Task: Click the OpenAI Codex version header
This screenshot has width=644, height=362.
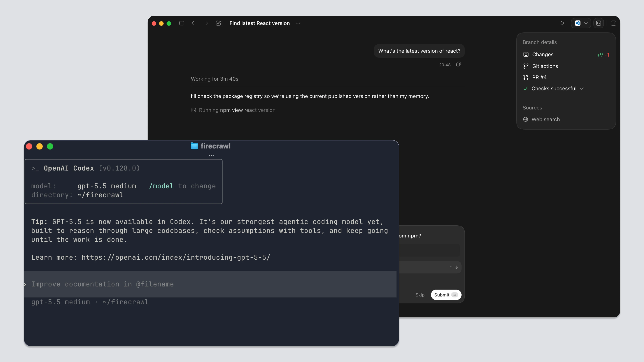Action: [86, 168]
